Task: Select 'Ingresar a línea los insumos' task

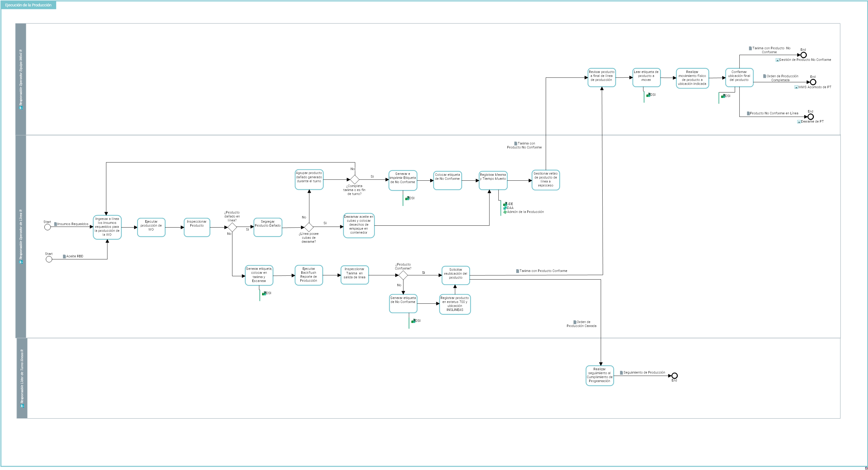Action: point(107,227)
